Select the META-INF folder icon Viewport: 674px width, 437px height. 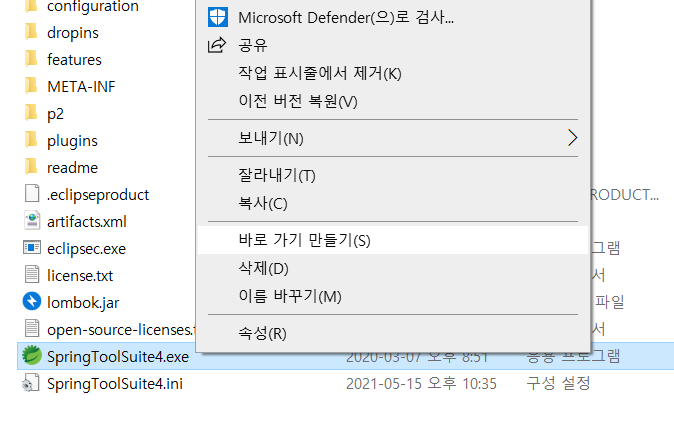[31, 86]
